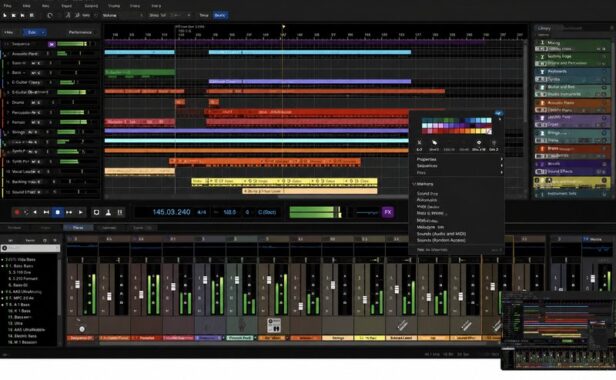This screenshot has width=616, height=380.
Task: Start playback with the play button
Action: (81, 212)
